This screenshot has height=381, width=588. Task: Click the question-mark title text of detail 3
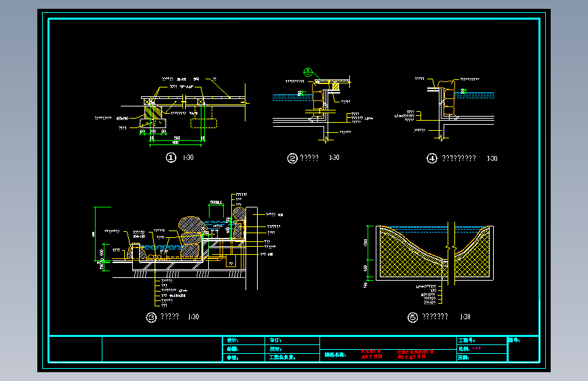click(170, 317)
